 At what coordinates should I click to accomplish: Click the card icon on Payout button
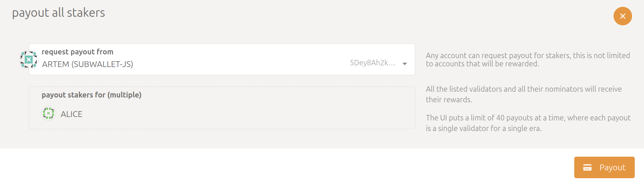coord(587,168)
